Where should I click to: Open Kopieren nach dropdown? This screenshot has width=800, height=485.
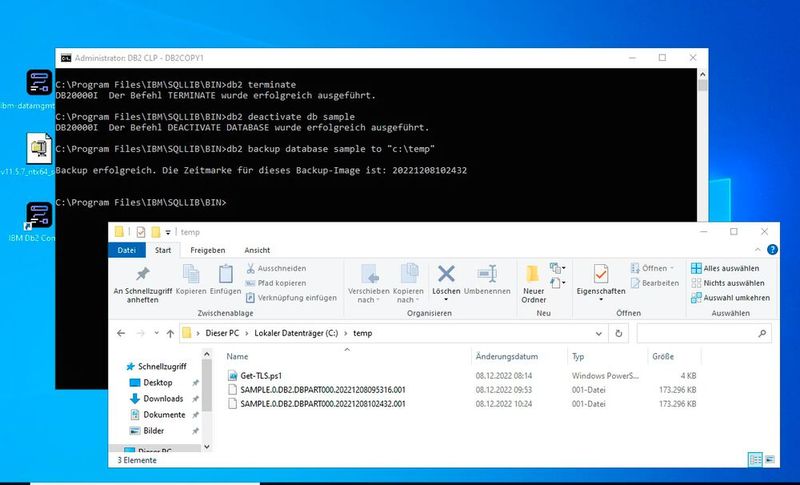point(408,285)
